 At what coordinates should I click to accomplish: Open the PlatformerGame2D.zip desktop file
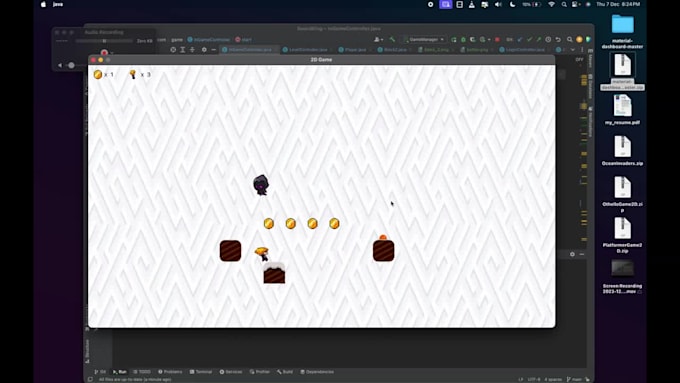[x=622, y=235]
